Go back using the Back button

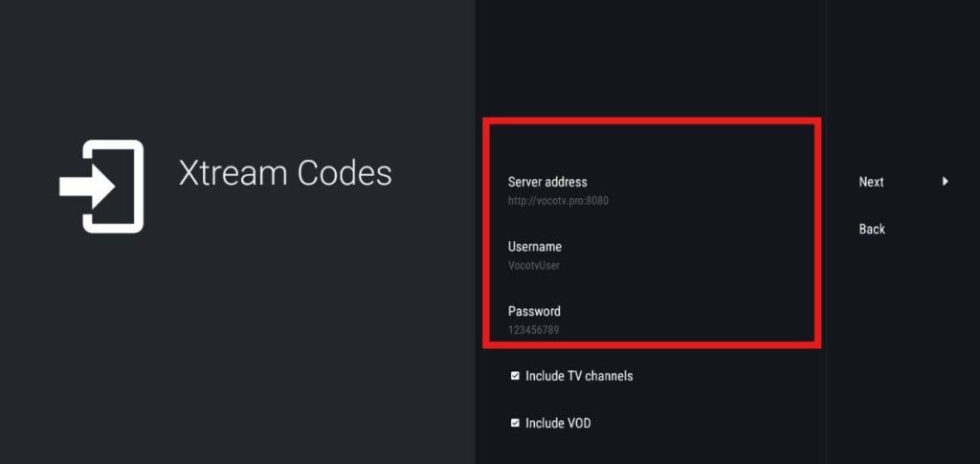872,229
